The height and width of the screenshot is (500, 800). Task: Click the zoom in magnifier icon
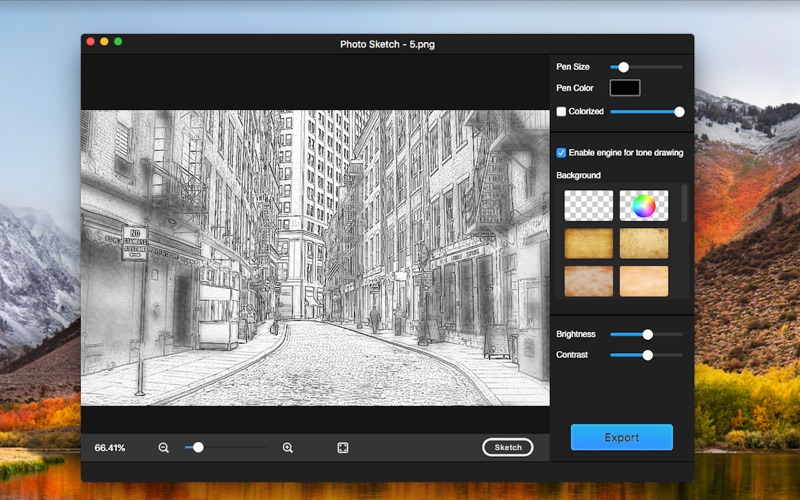coord(288,448)
